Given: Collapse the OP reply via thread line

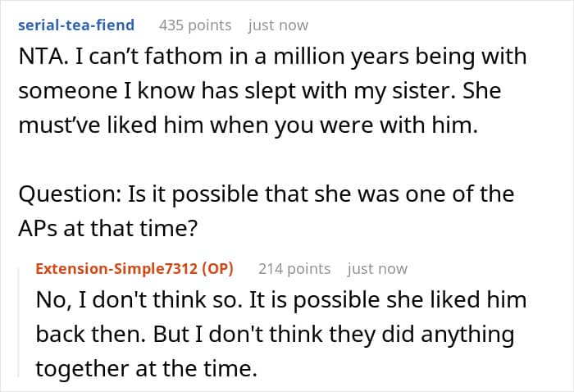Looking at the screenshot, I should [x=19, y=322].
